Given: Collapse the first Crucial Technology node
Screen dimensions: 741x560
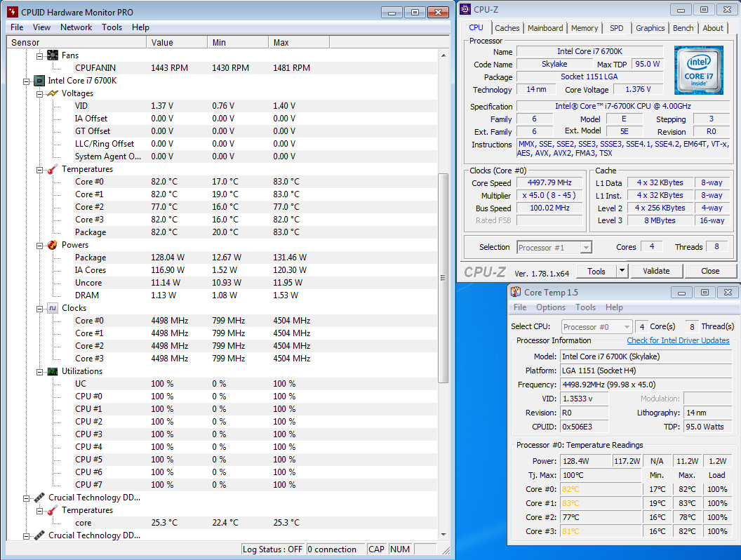Looking at the screenshot, I should coord(27,498).
